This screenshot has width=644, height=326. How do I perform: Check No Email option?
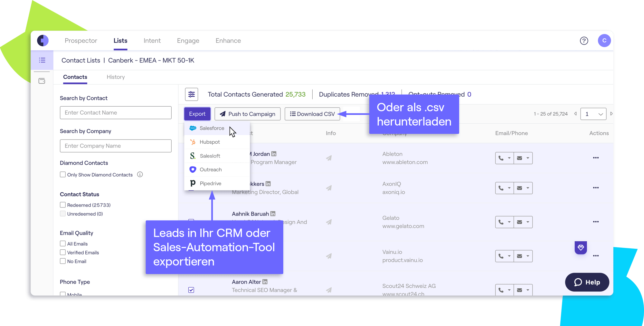click(x=63, y=261)
